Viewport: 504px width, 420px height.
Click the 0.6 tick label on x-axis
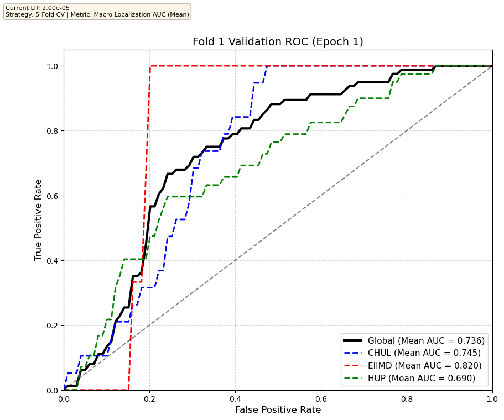click(x=321, y=398)
